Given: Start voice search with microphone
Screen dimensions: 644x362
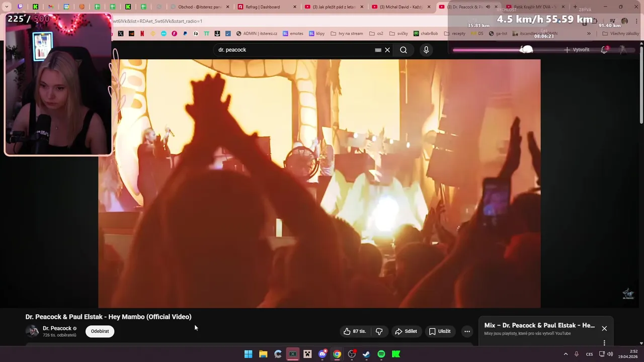Looking at the screenshot, I should (x=426, y=50).
